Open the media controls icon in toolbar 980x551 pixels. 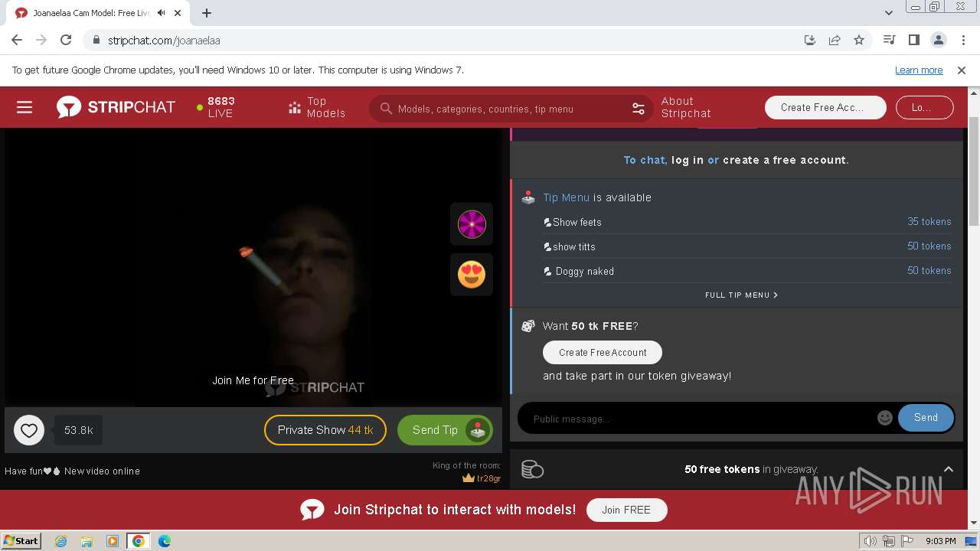[889, 40]
